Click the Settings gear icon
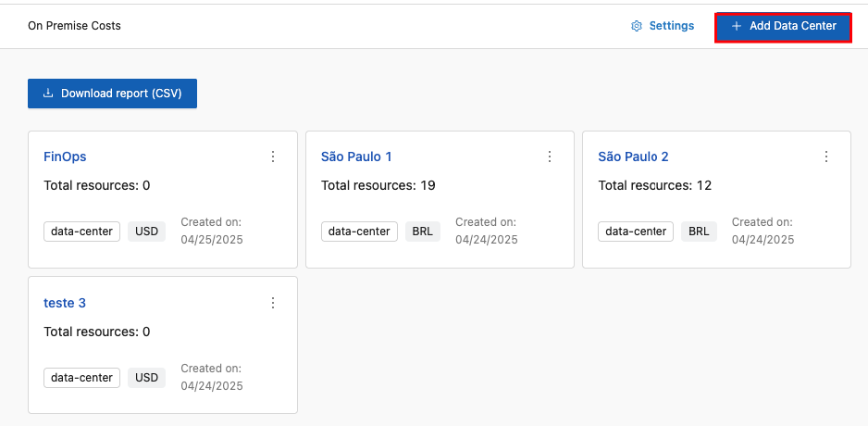 coord(637,26)
